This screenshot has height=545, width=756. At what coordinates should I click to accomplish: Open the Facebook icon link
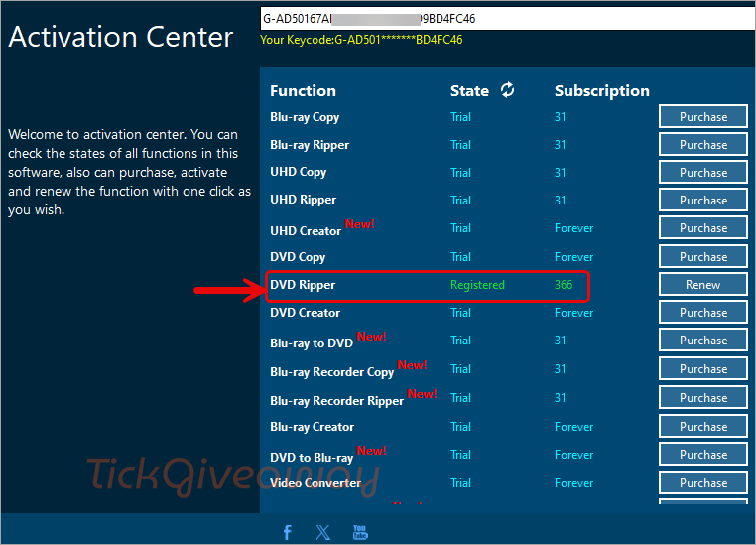point(288,532)
